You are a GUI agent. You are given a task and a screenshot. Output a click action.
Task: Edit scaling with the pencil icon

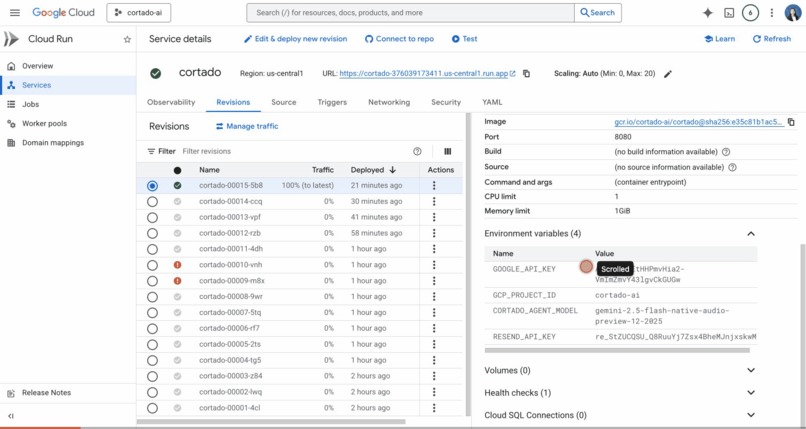(x=668, y=74)
